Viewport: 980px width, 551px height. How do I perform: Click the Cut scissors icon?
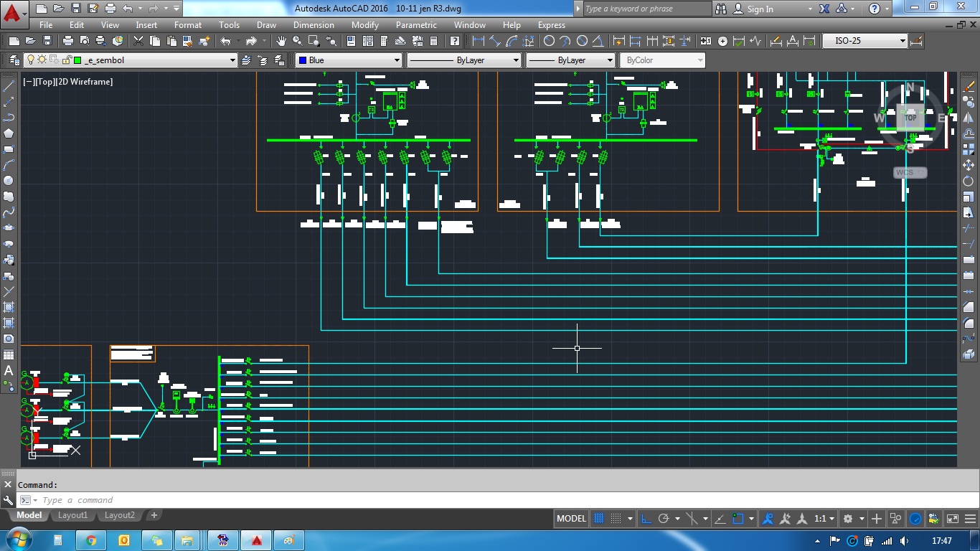(x=138, y=41)
